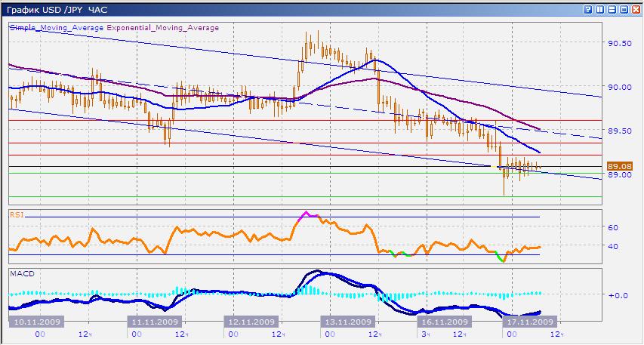Click the RSI 60 level label
Screen dimensions: 644x345
pyautogui.click(x=613, y=227)
